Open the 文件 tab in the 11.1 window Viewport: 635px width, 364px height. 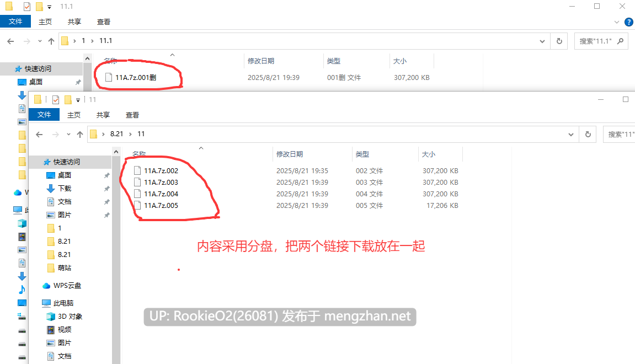(15, 22)
